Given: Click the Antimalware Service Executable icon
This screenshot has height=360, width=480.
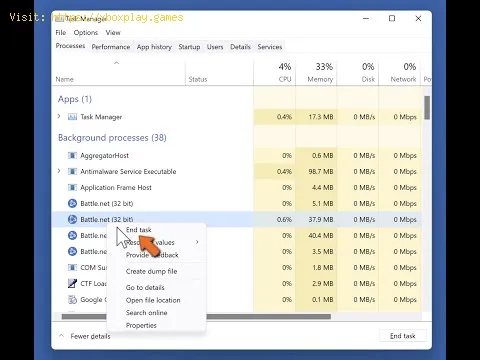Looking at the screenshot, I should click(72, 172).
